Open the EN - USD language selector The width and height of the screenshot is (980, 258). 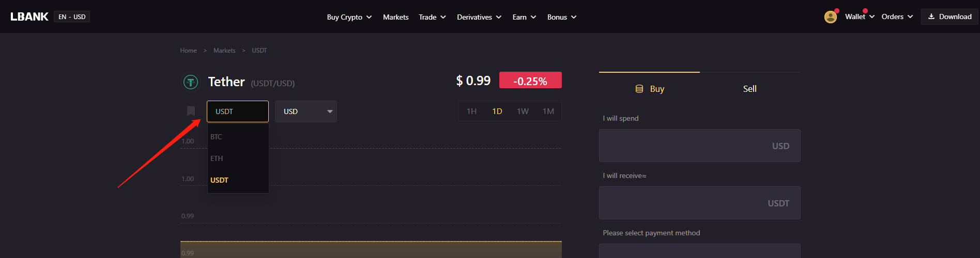point(72,17)
